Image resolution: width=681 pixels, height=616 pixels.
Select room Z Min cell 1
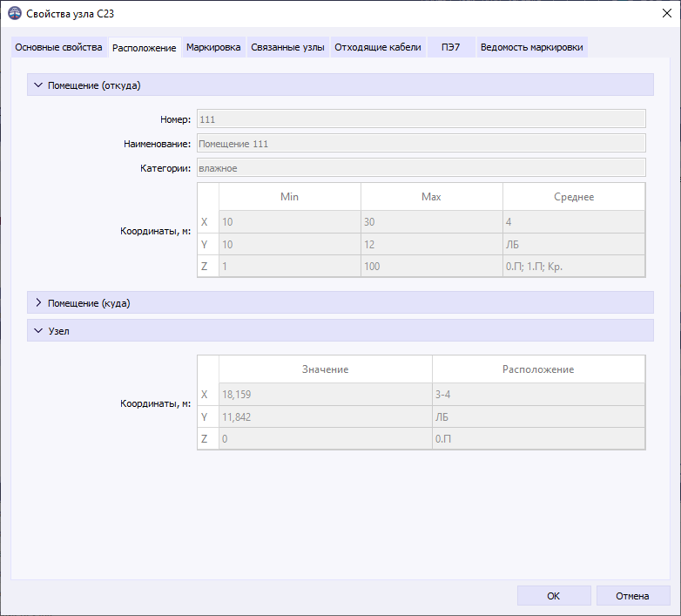click(290, 266)
